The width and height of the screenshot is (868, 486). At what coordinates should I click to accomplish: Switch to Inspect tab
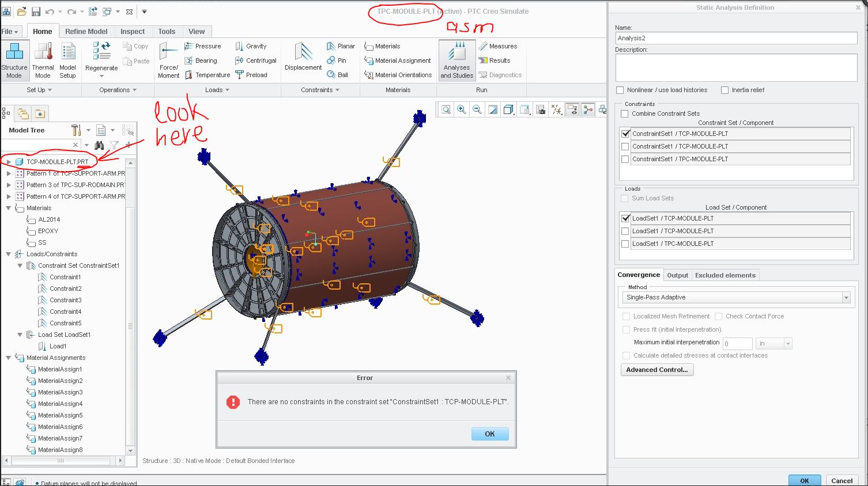(x=133, y=32)
